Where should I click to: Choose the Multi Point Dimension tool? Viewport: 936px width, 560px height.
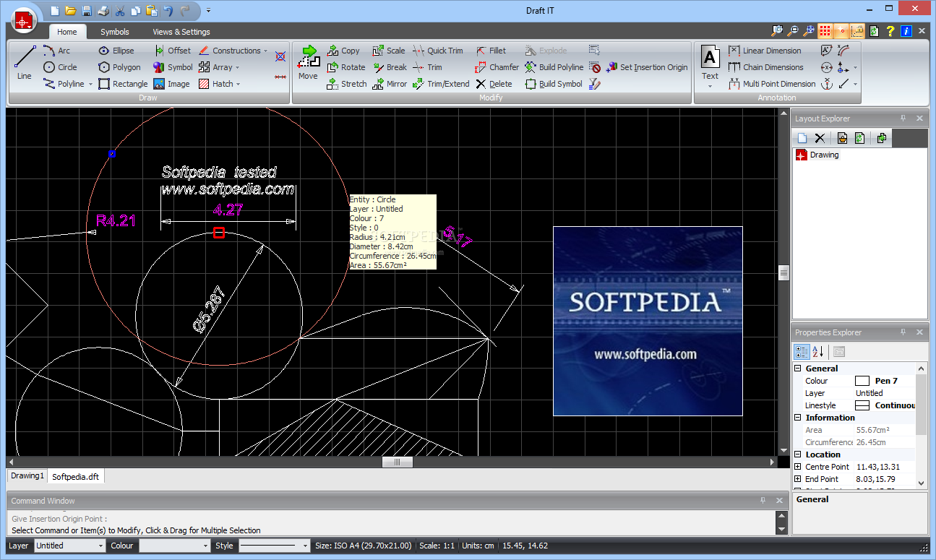point(772,84)
